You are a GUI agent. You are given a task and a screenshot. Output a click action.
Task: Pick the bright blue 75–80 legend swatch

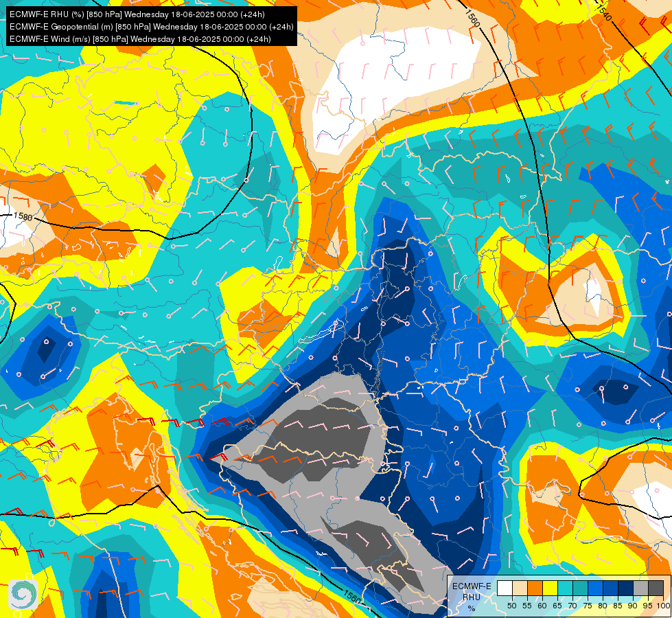595,588
